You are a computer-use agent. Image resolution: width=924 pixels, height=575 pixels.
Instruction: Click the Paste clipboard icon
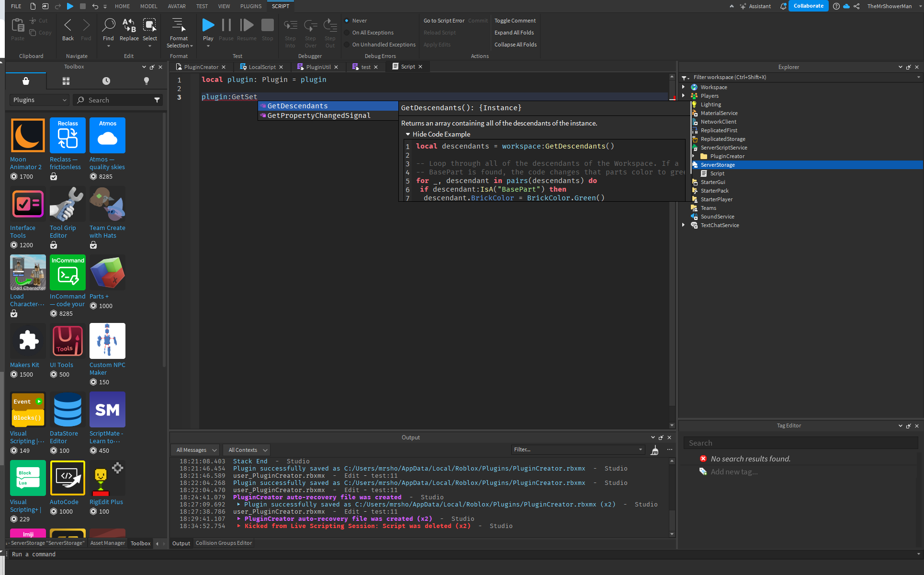point(18,25)
